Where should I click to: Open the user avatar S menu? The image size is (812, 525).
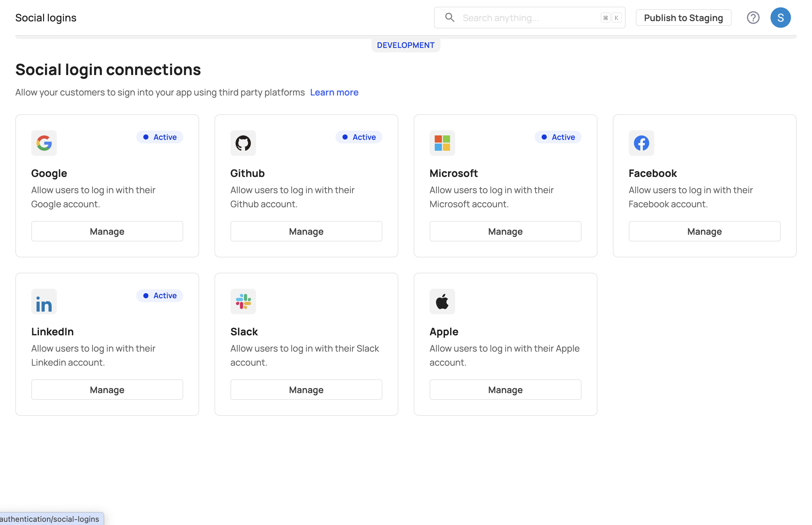[x=780, y=18]
